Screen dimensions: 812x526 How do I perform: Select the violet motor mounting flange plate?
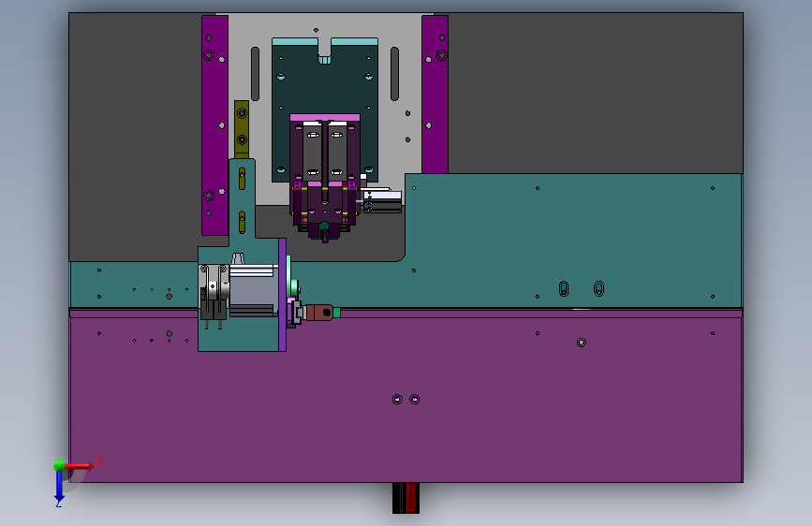(282, 295)
